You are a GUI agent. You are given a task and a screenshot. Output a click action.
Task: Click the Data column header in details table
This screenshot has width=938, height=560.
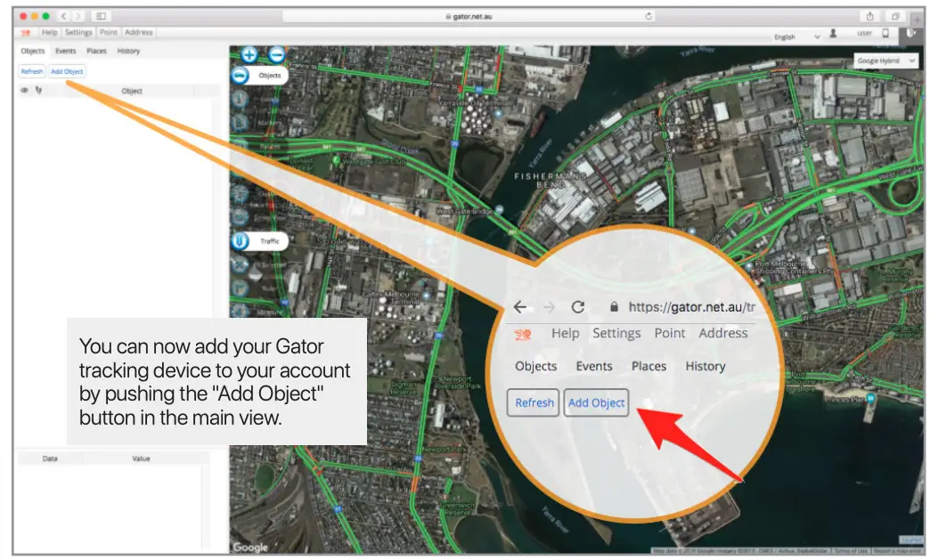tap(50, 459)
